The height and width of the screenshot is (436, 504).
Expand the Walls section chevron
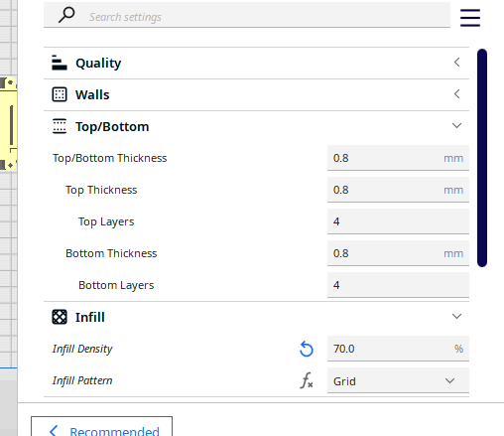pyautogui.click(x=456, y=94)
